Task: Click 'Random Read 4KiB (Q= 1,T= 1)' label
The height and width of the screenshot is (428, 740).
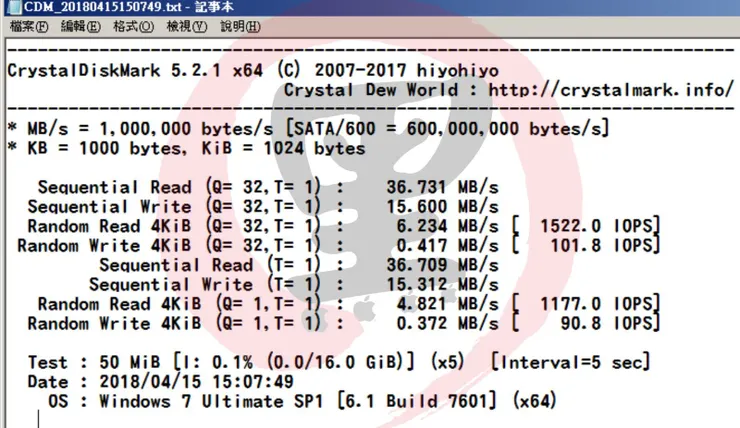Action: [179, 304]
